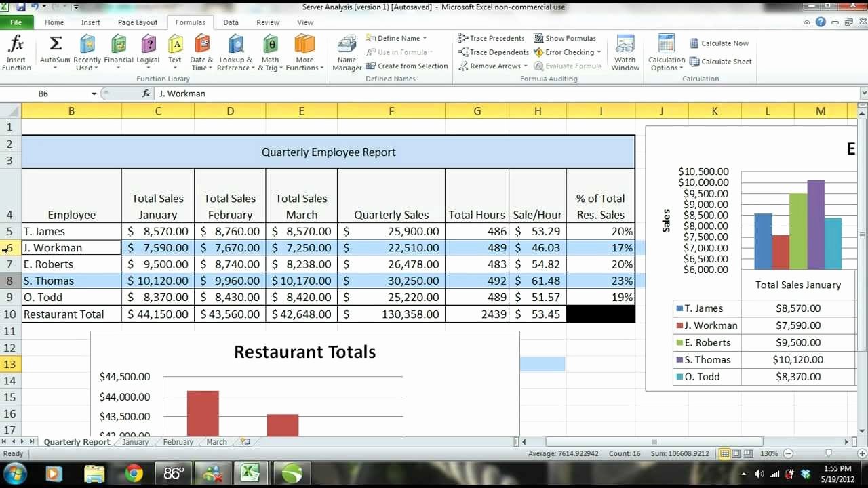868x488 pixels.
Task: Click Calculate Now
Action: coord(719,43)
